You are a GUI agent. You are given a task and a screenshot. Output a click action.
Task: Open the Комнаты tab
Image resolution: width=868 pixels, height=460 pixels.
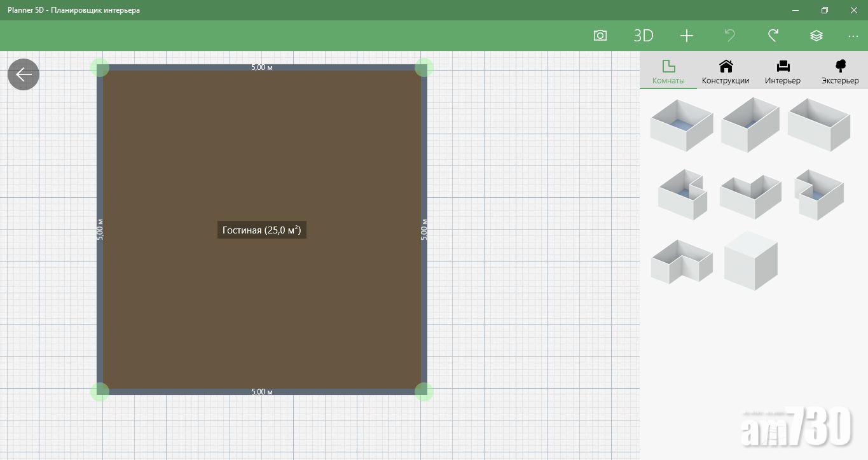tap(668, 72)
